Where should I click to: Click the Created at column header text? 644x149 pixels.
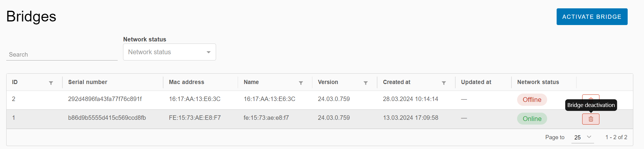click(x=396, y=82)
